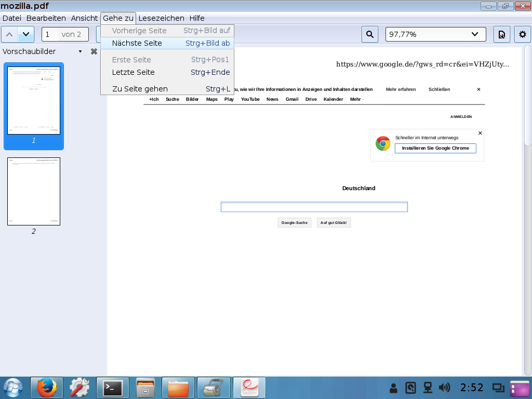The width and height of the screenshot is (532, 399).
Task: Go to next page with the down arrow
Action: pyautogui.click(x=26, y=34)
